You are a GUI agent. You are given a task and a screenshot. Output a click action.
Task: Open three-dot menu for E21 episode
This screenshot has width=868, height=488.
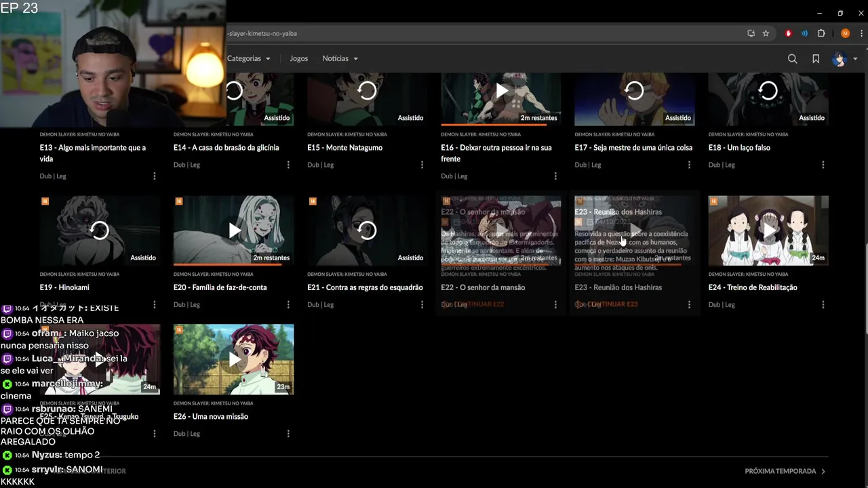tap(422, 305)
